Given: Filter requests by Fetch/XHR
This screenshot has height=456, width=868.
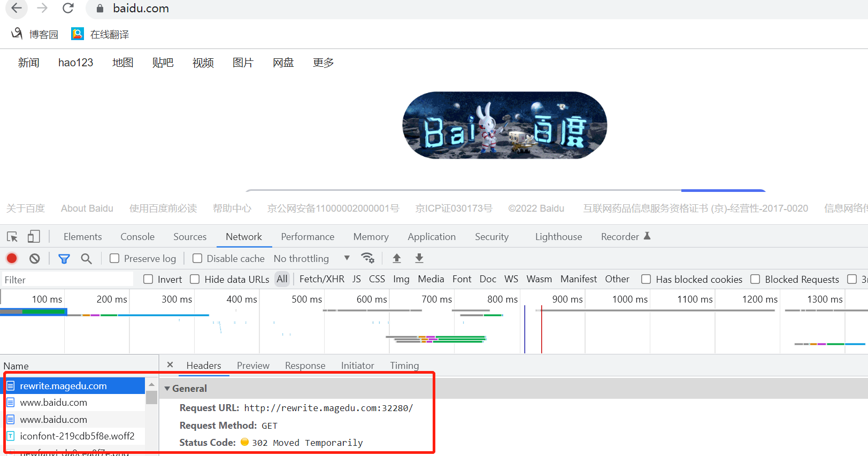Looking at the screenshot, I should (x=322, y=279).
